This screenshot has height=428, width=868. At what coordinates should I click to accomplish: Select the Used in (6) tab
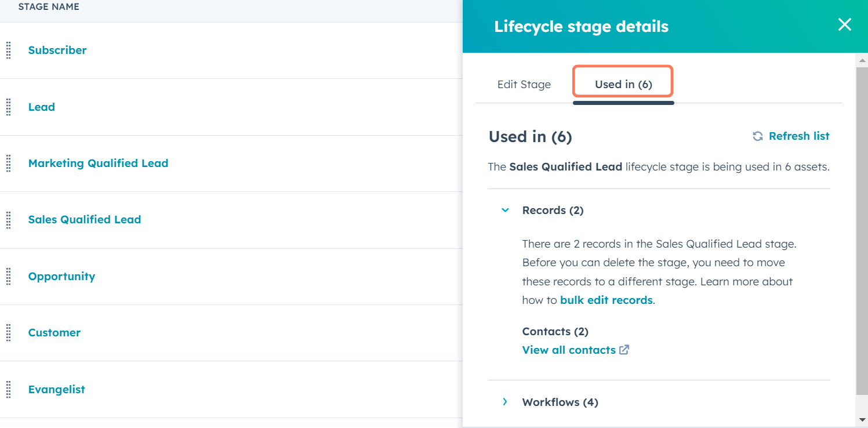(x=623, y=84)
